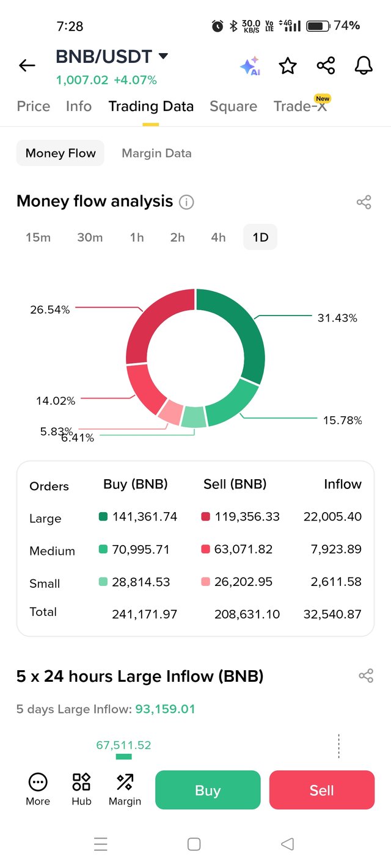This screenshot has height=868, width=391.
Task: Select the Trading Data tab
Action: [x=151, y=106]
